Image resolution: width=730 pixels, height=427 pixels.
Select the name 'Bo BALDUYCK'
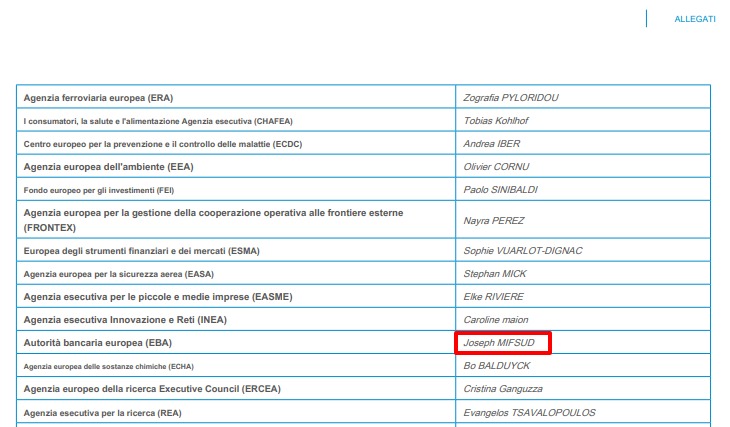pyautogui.click(x=496, y=366)
